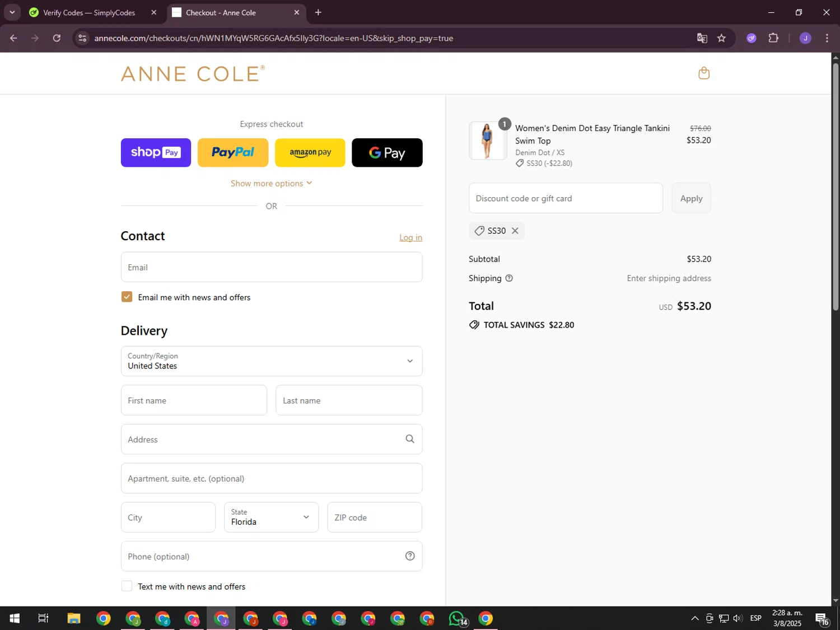Open the taskbar clock and date

click(787, 618)
